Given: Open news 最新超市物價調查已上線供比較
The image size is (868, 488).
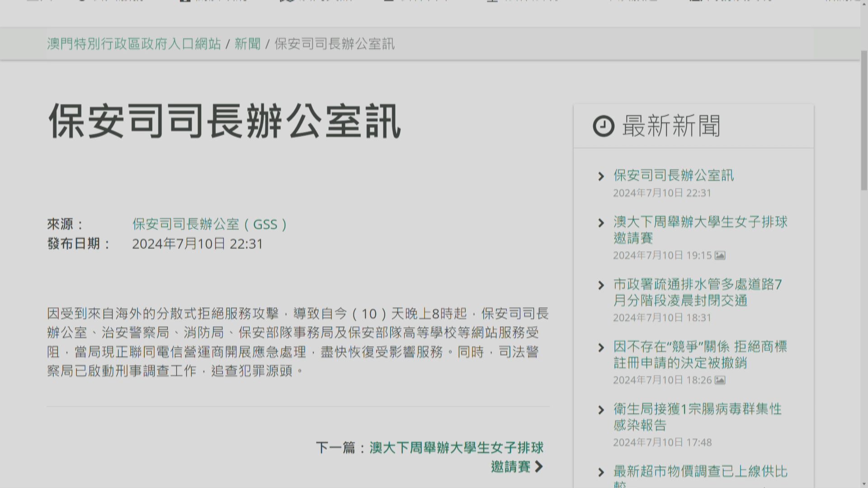Looking at the screenshot, I should point(700,476).
